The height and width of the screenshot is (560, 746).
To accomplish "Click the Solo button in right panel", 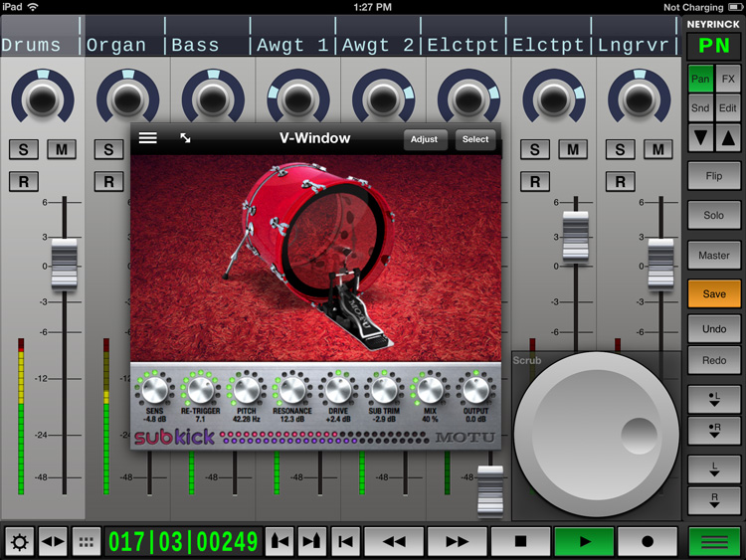I will (x=714, y=216).
